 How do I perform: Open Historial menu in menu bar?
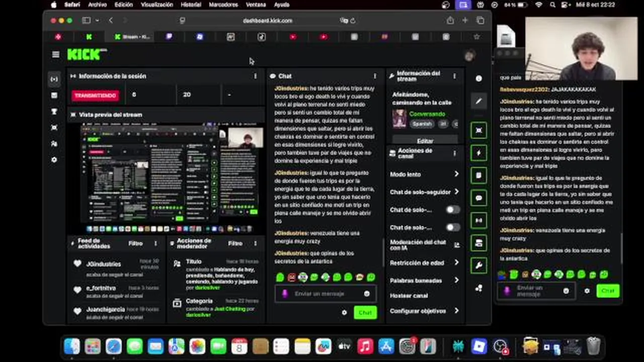191,5
